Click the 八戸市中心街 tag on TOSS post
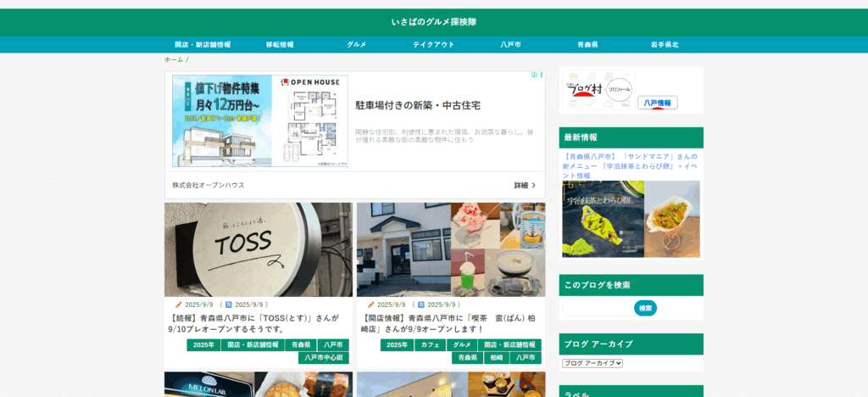868x397 pixels. (x=325, y=358)
